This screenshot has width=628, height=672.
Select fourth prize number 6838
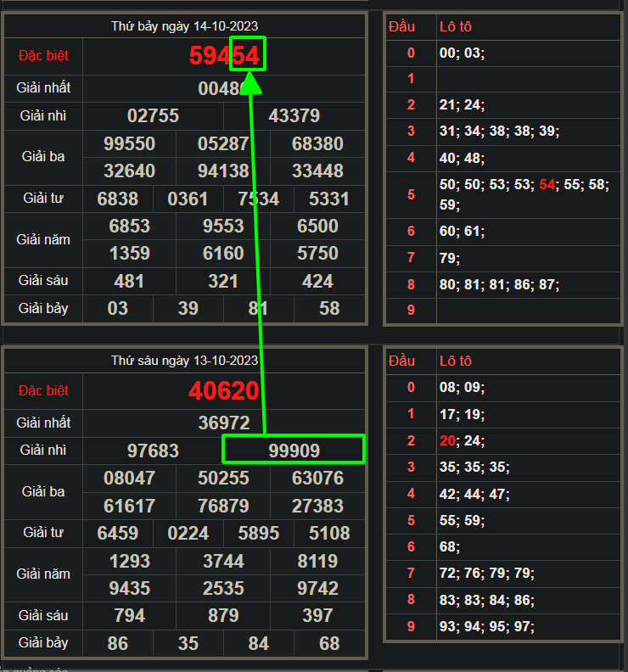(118, 199)
